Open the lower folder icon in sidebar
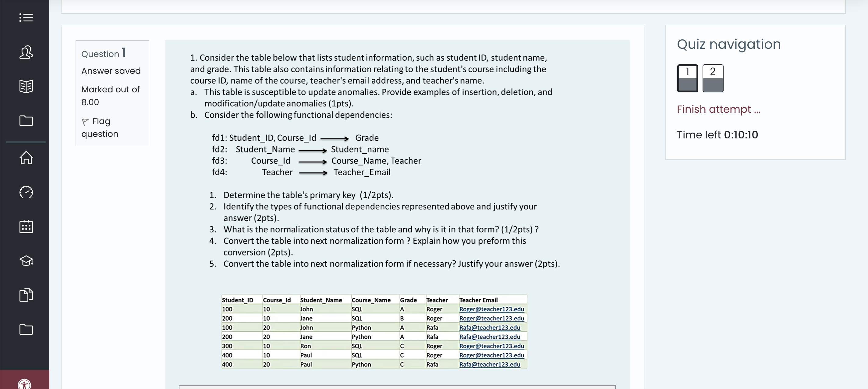This screenshot has height=389, width=868. [x=26, y=329]
